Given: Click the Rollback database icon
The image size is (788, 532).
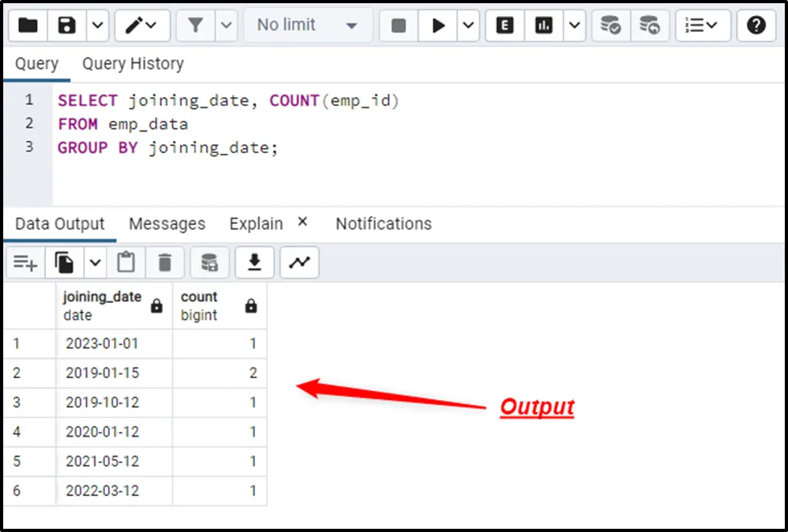Looking at the screenshot, I should [x=650, y=26].
